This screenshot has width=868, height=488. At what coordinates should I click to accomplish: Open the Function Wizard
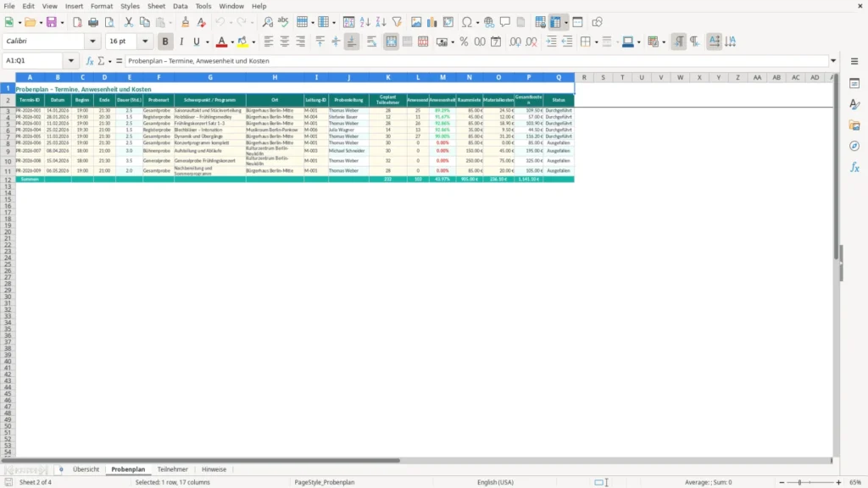[x=90, y=61]
